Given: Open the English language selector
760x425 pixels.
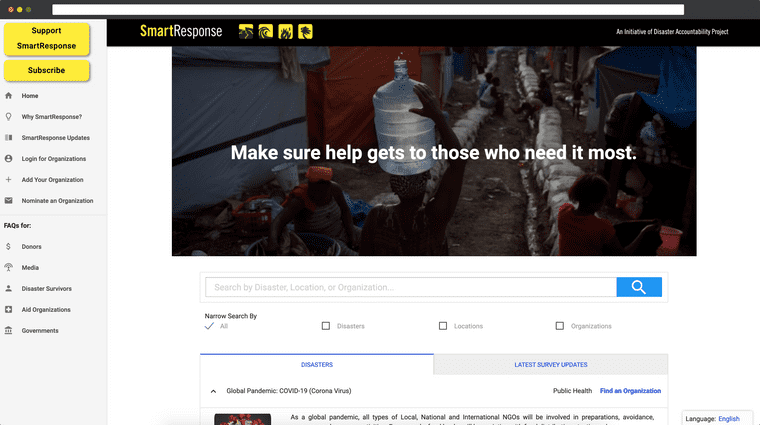Looking at the screenshot, I should tap(728, 419).
